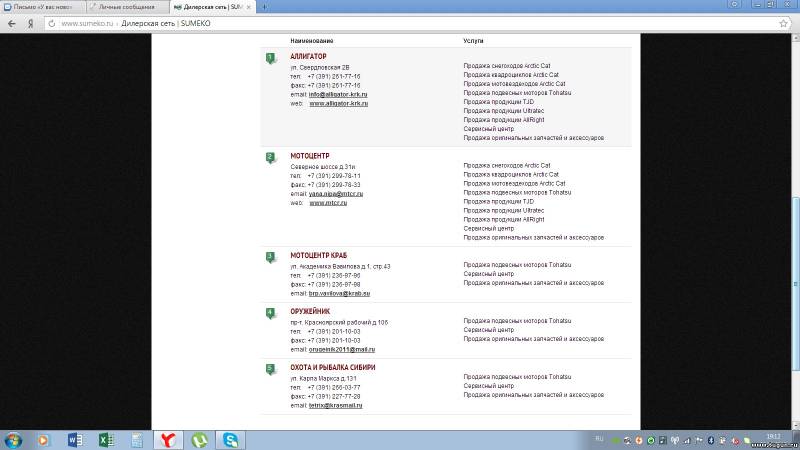This screenshot has height=450, width=800.
Task: Select АЛЛИГАТОР address 'ул. Свердловская 2В'
Action: pos(320,67)
